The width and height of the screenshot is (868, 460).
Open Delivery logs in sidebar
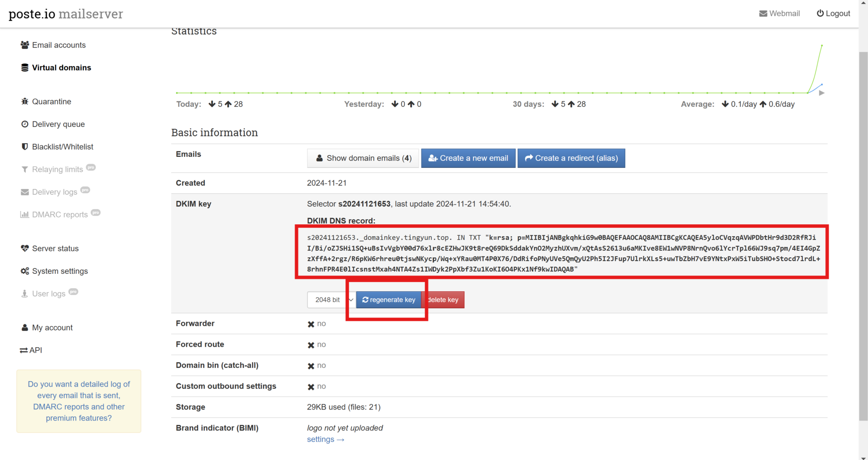click(x=54, y=192)
